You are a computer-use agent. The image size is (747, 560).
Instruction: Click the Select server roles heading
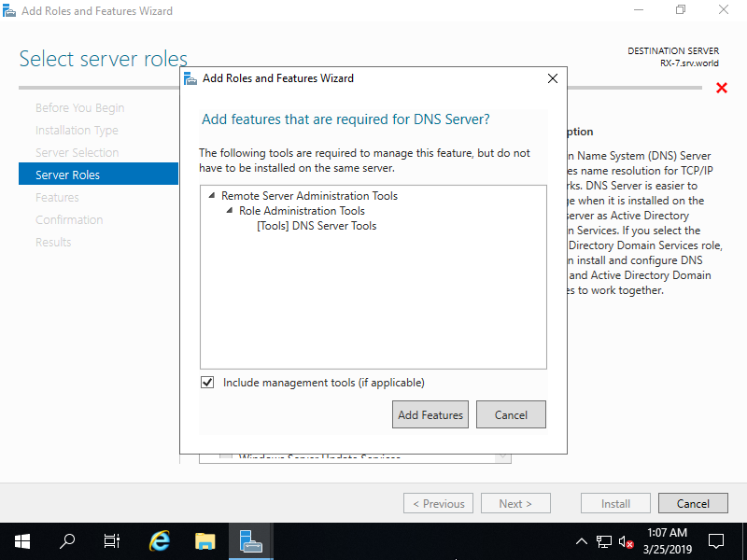104,59
